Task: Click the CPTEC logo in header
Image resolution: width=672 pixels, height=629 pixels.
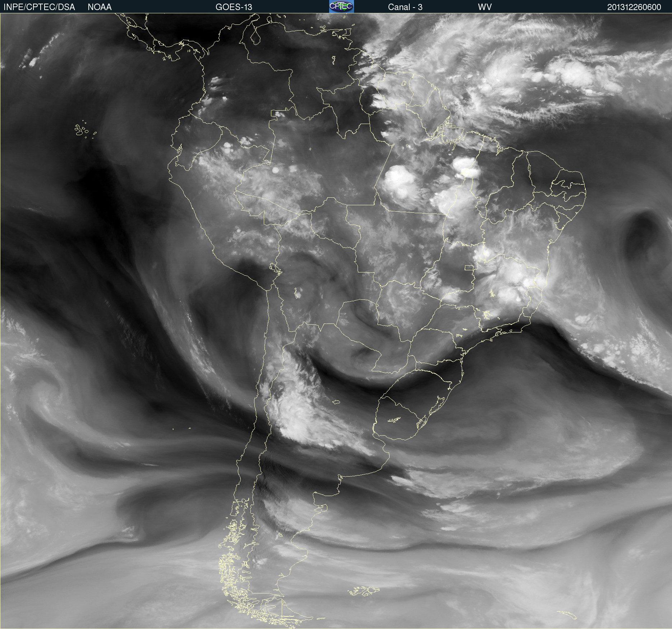Action: coord(341,6)
